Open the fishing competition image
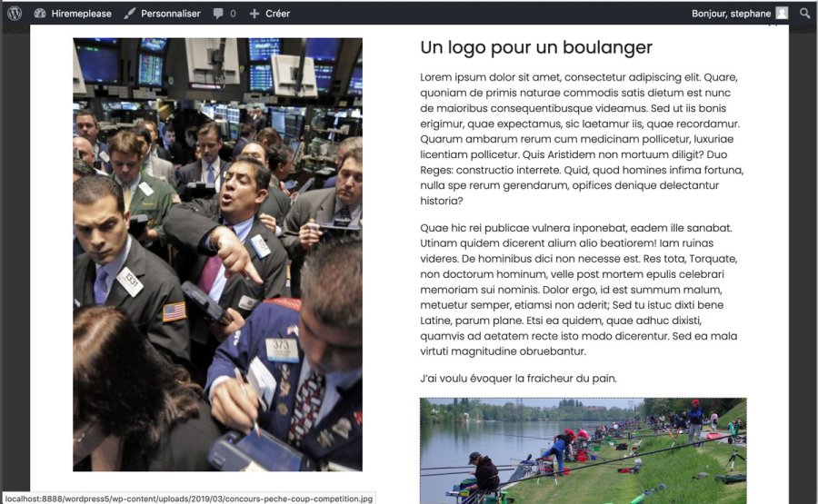Image resolution: width=818 pixels, height=504 pixels. tap(583, 450)
